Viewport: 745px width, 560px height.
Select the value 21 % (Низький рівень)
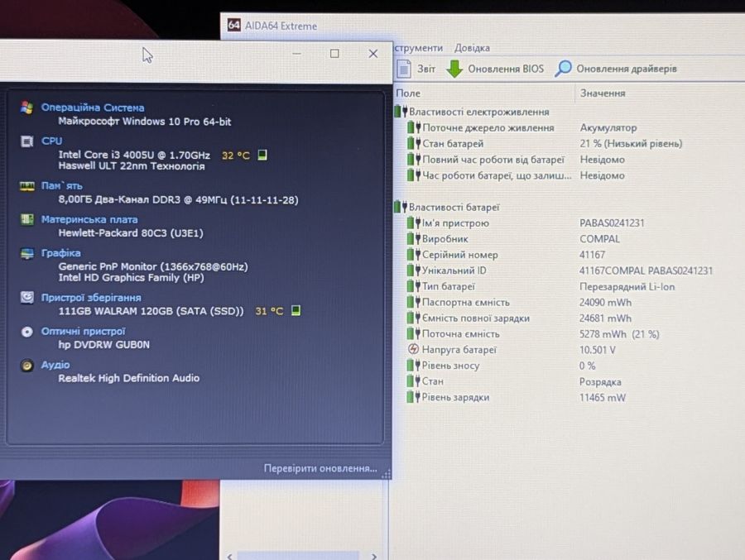(631, 143)
